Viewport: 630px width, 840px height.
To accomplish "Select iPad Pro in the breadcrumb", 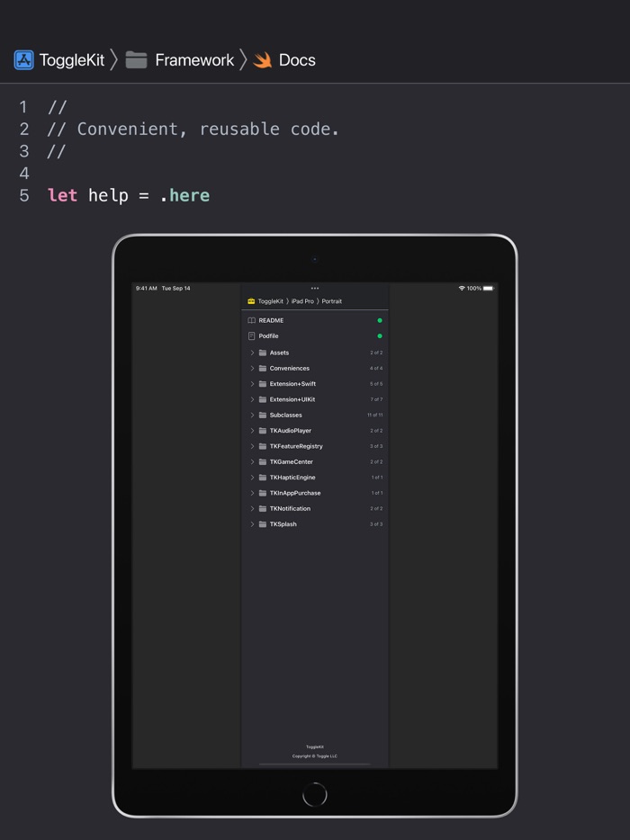I will coord(302,301).
